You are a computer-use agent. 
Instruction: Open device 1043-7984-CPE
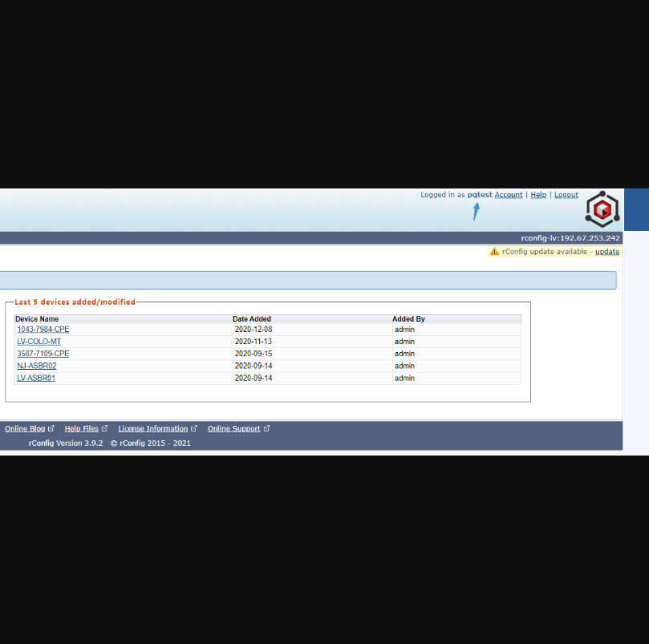click(43, 330)
